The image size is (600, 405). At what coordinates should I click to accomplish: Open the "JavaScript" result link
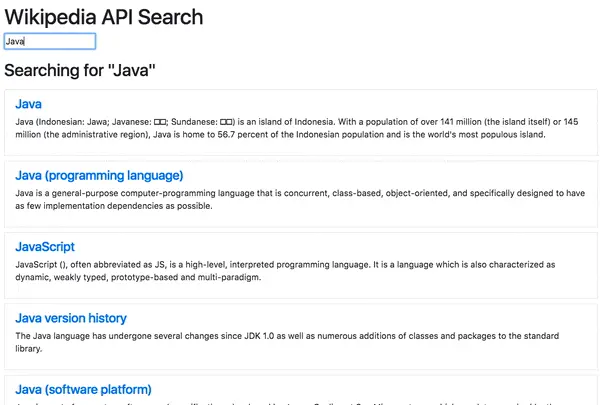[45, 247]
